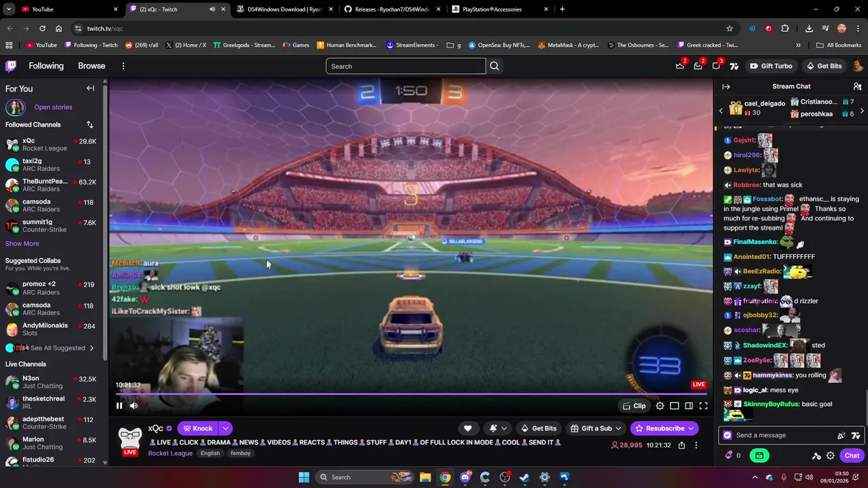Click the Twitch logo home icon
The image size is (868, 488).
coord(11,66)
